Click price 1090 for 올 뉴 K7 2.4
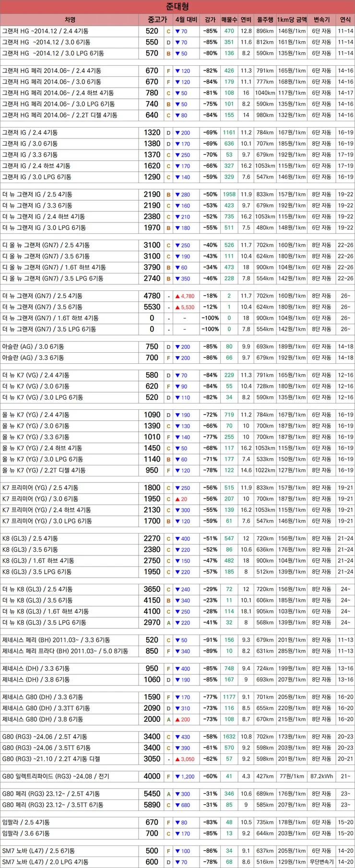355x868 pixels. coord(152,415)
